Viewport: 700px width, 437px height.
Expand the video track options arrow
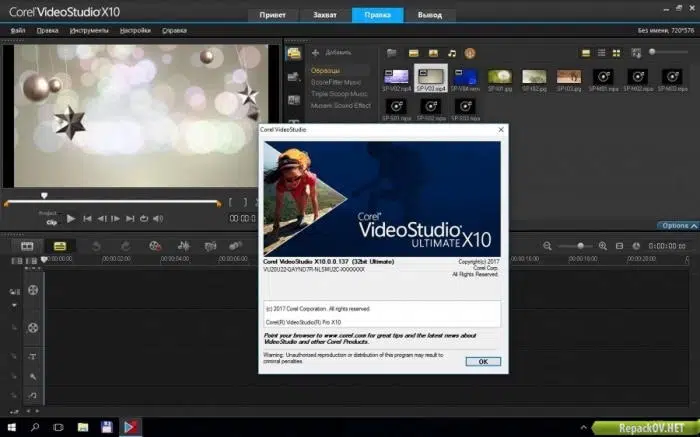(x=14, y=306)
